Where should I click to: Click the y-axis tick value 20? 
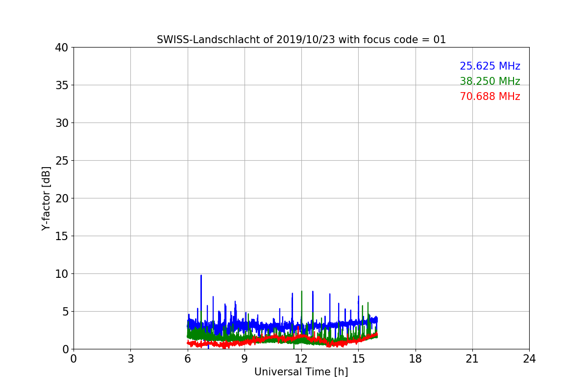pos(62,198)
